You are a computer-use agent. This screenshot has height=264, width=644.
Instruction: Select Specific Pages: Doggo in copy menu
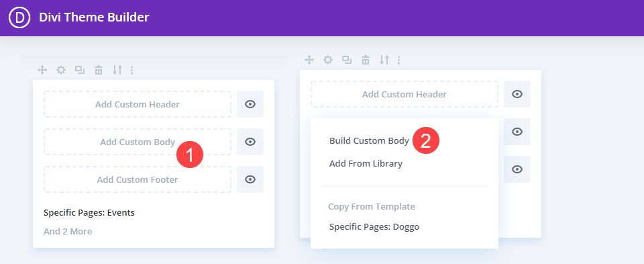click(x=374, y=226)
